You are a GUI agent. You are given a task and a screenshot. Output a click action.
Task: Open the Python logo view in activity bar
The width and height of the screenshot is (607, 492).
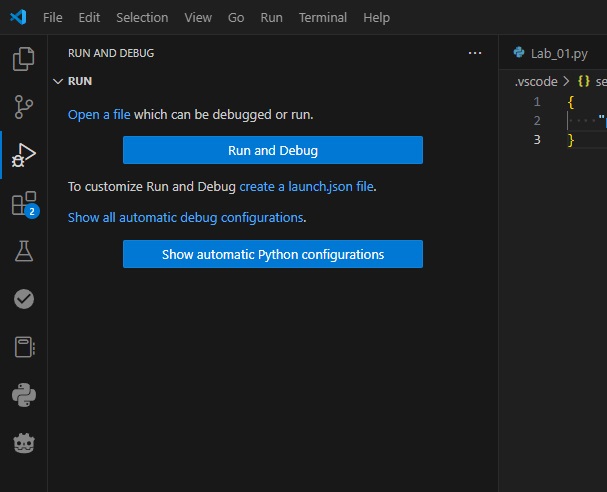click(23, 395)
